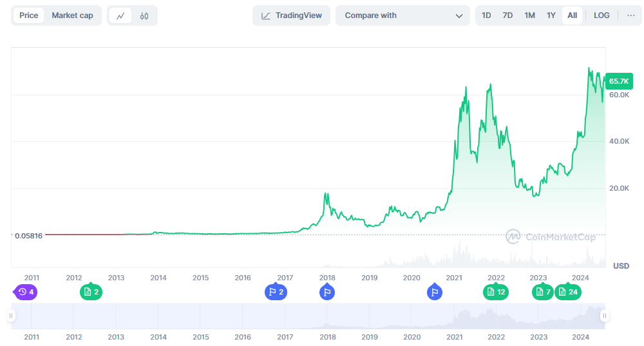The width and height of the screenshot is (644, 346).
Task: Click the purple history marker labeled 4
Action: click(x=26, y=292)
